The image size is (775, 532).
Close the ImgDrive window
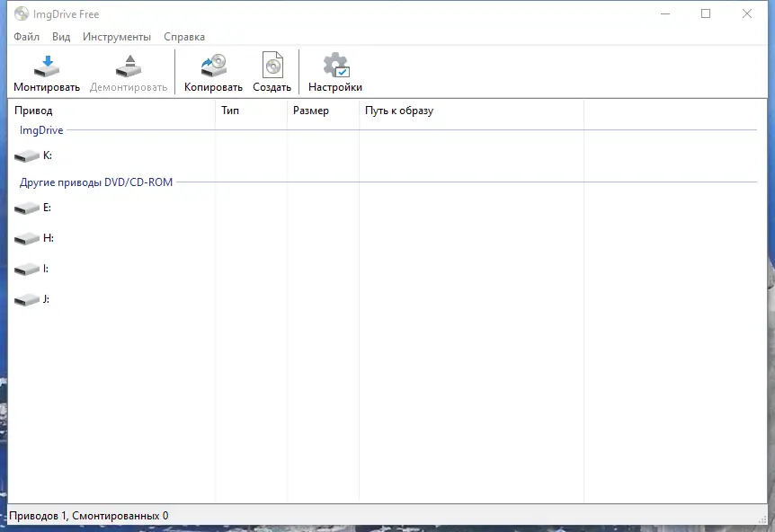coord(747,13)
